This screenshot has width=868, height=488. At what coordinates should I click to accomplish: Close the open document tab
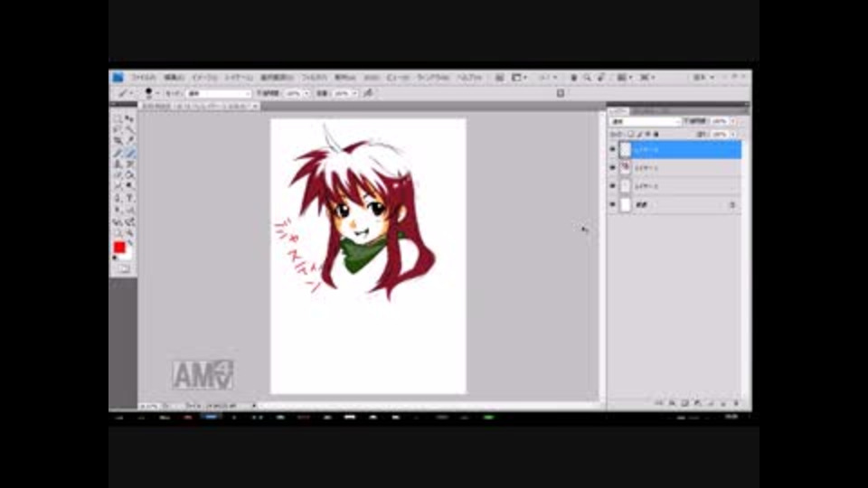pos(255,107)
